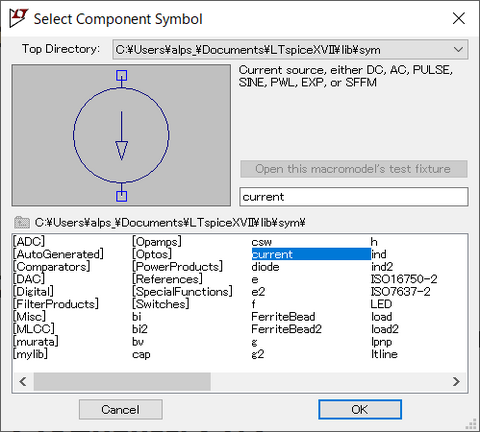Select the cap symbol
Image resolution: width=480 pixels, height=432 pixels.
click(x=141, y=354)
